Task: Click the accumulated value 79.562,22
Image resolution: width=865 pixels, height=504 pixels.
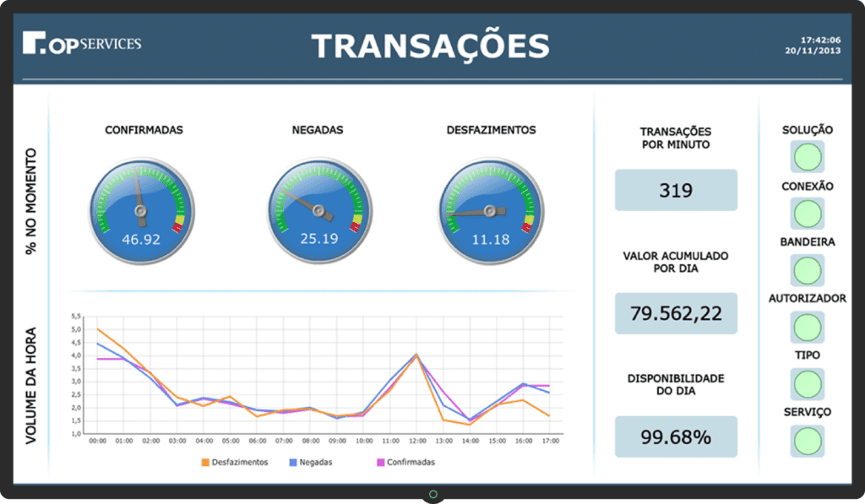Action: point(676,312)
